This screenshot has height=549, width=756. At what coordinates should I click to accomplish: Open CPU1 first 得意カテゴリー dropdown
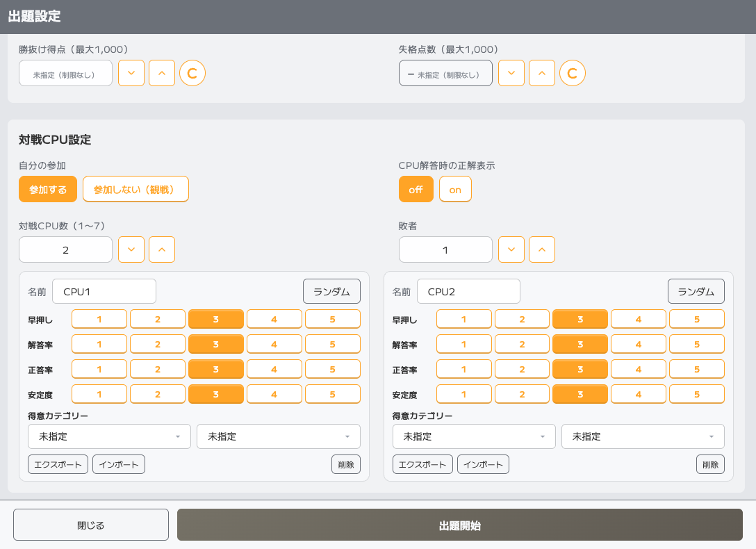pyautogui.click(x=110, y=436)
